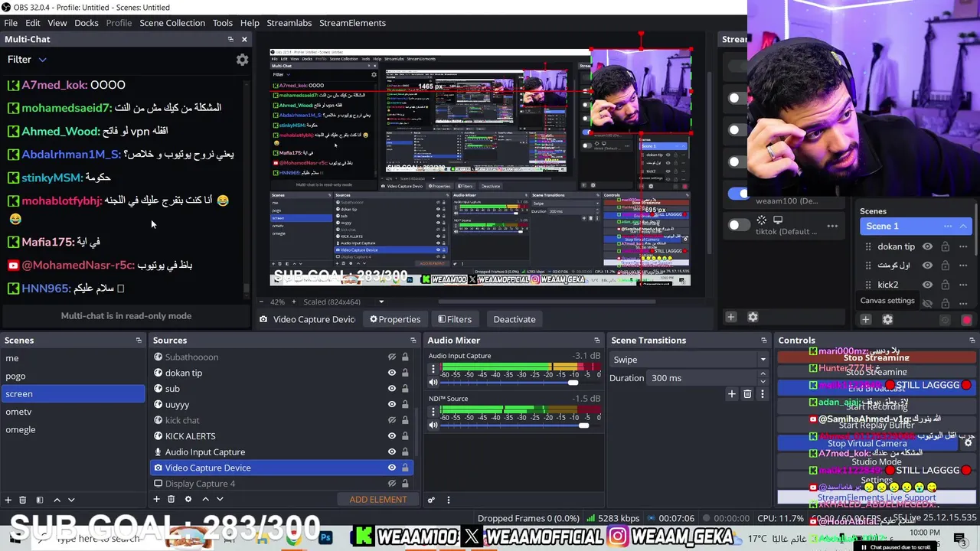Open transition properties dots menu
980x551 pixels.
click(x=762, y=393)
